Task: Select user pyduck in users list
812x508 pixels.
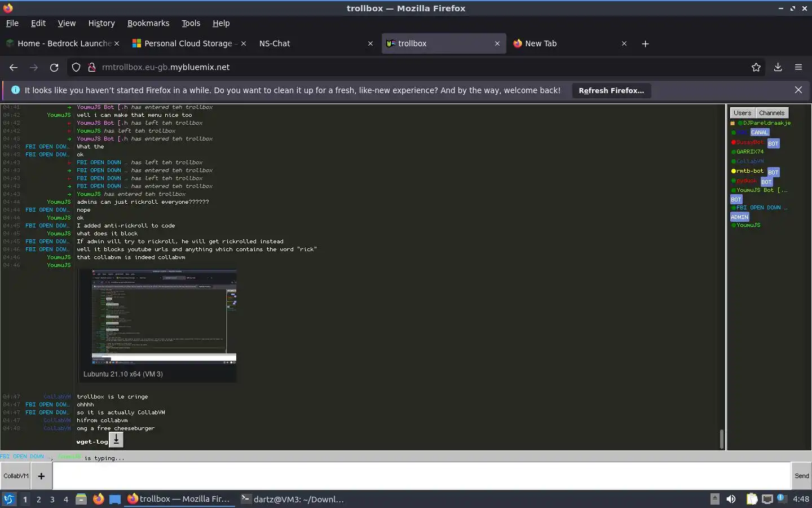Action: [747, 181]
